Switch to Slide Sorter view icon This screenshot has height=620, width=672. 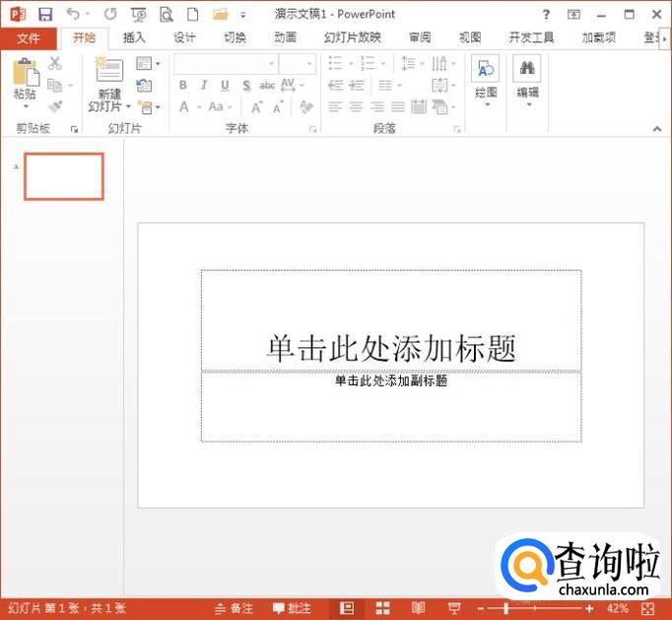[x=382, y=608]
